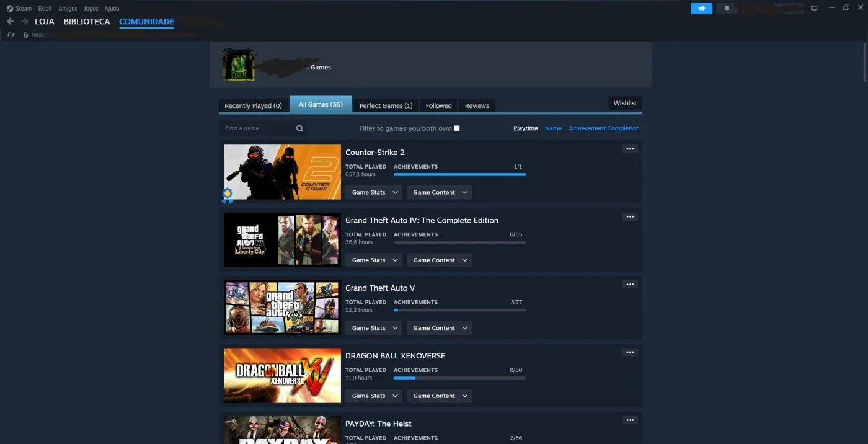Viewport: 868px width, 444px height.
Task: Open the Exibir menu
Action: click(45, 9)
